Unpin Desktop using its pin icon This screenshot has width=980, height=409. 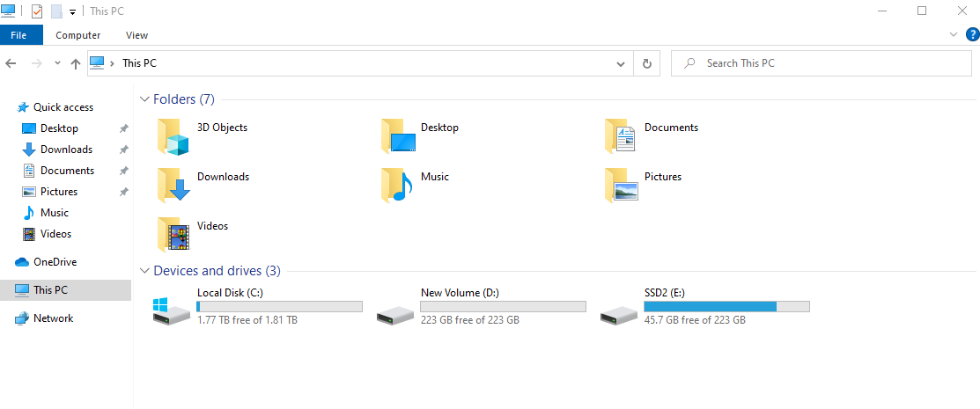[124, 128]
